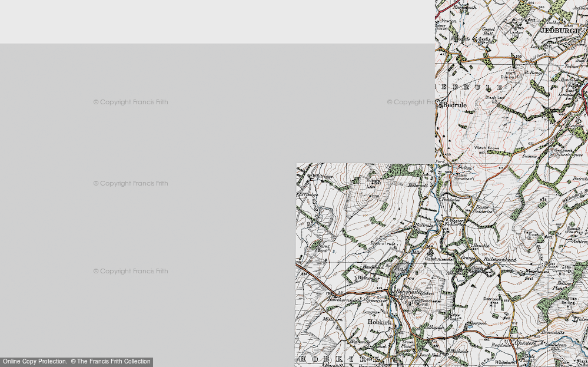The height and width of the screenshot is (367, 588).
Task: Select the Burnt Plantn label
Action: point(322,248)
